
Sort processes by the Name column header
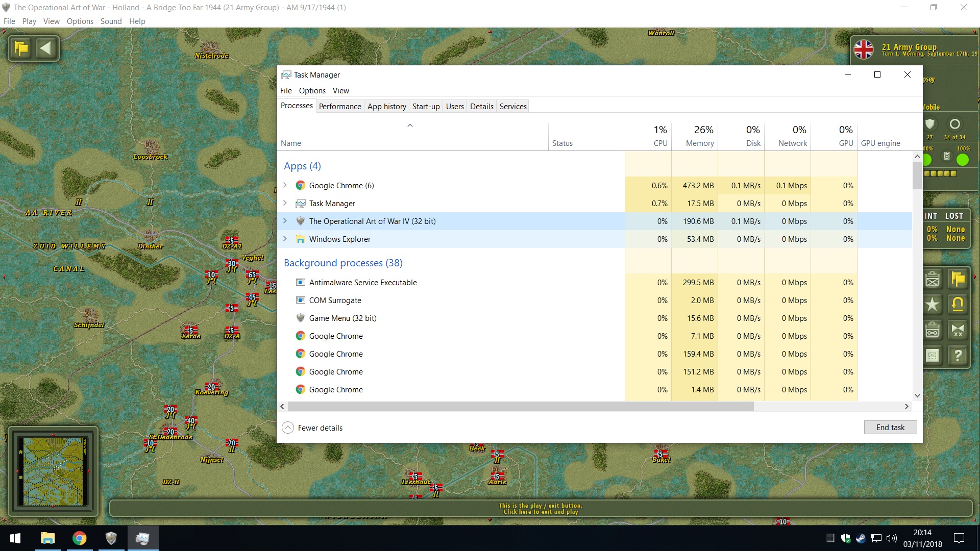coord(412,136)
